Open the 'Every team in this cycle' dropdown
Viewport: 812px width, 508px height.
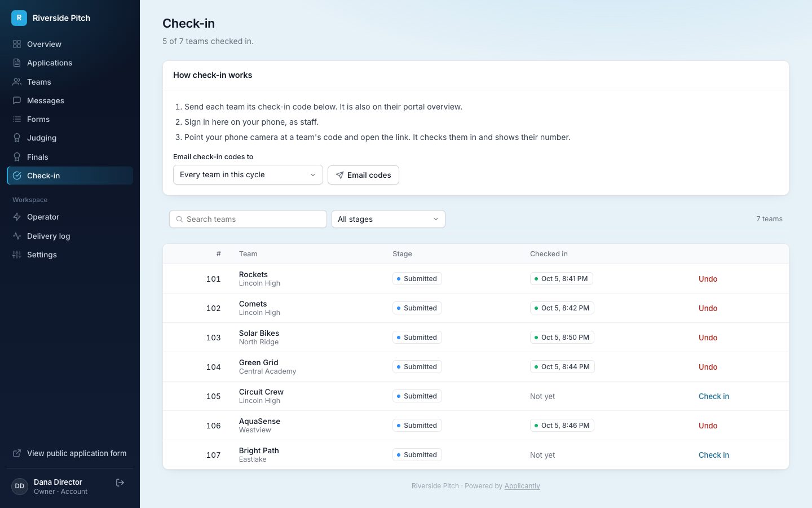coord(248,175)
